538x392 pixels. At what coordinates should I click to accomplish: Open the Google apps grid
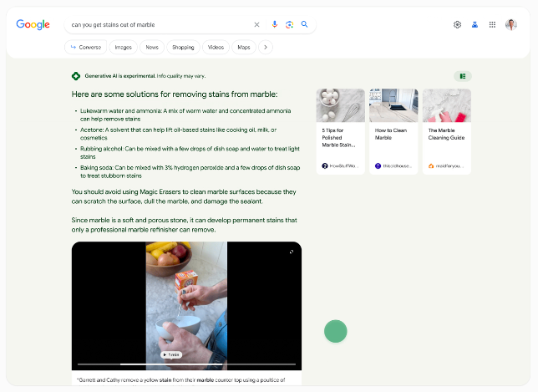(x=493, y=25)
